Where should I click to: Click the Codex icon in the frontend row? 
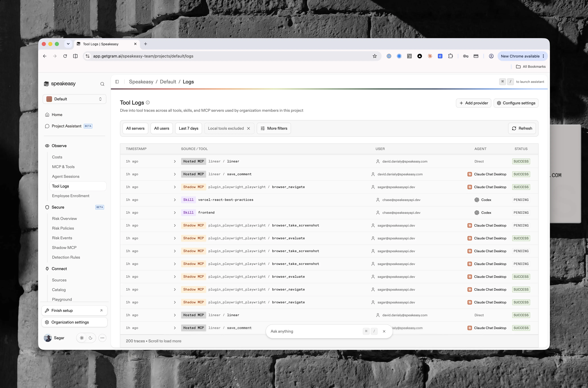point(477,213)
